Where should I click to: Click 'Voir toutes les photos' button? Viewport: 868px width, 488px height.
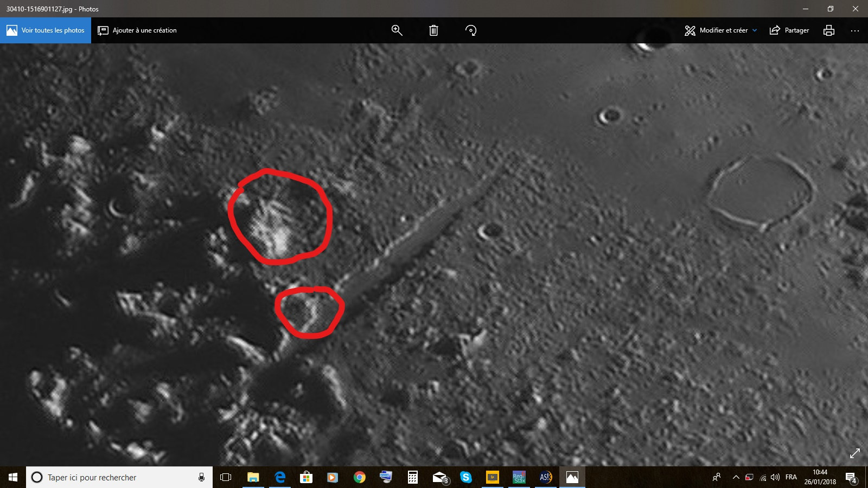pos(46,30)
